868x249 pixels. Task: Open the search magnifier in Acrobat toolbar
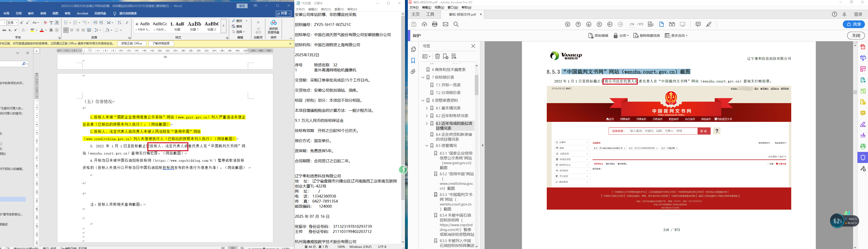[x=456, y=24]
